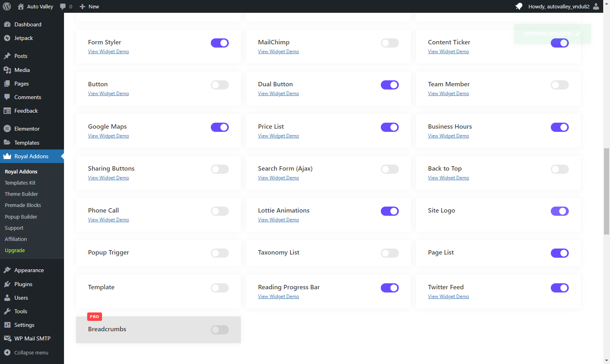Screen dimensions: 610x364
Task: Toggle off Reading Progress Bar widget
Action: pyautogui.click(x=390, y=288)
